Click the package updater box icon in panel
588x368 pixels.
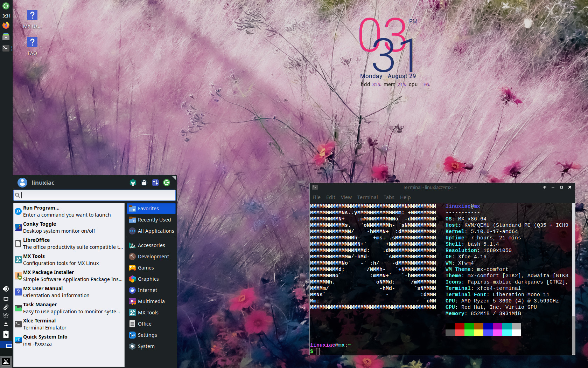pos(6,316)
